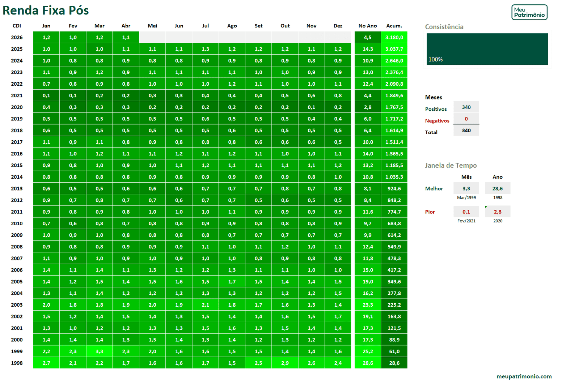Select the 2025 row label
The image size is (579, 392).
pyautogui.click(x=17, y=49)
